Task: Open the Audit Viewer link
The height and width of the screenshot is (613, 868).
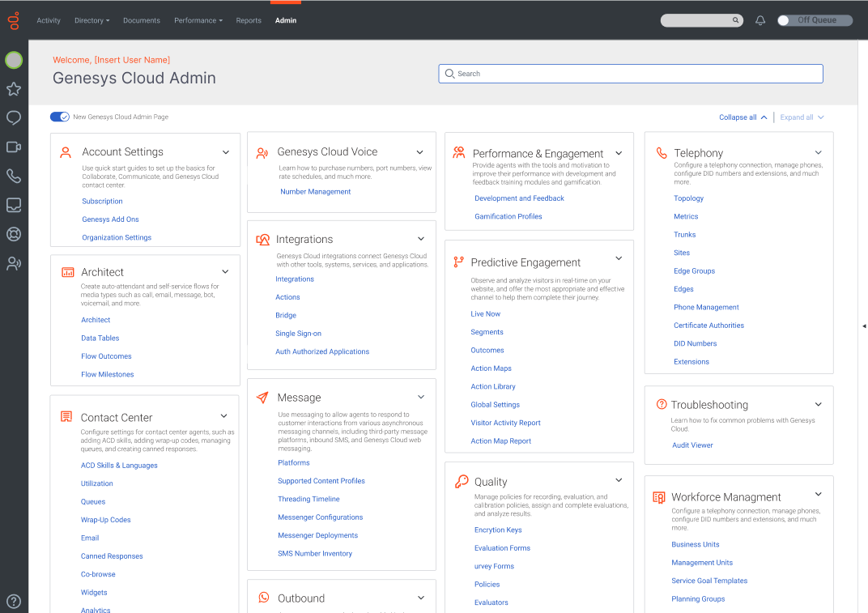Action: pos(692,445)
